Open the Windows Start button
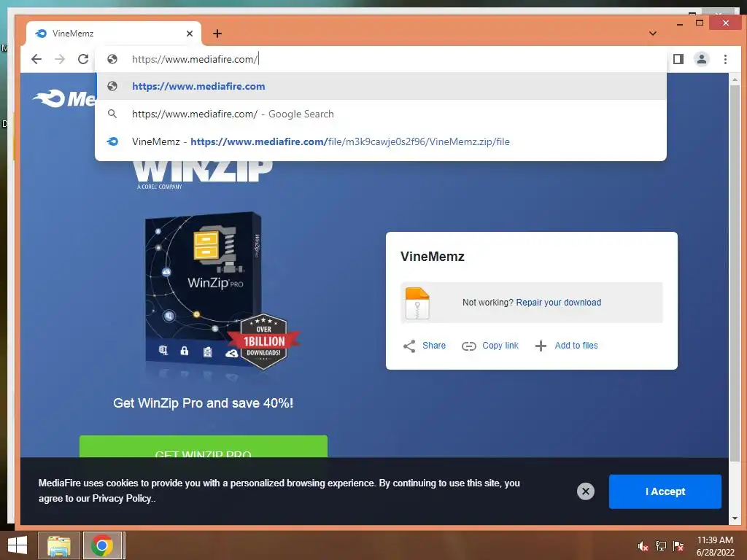Image resolution: width=747 pixels, height=560 pixels. click(x=18, y=545)
